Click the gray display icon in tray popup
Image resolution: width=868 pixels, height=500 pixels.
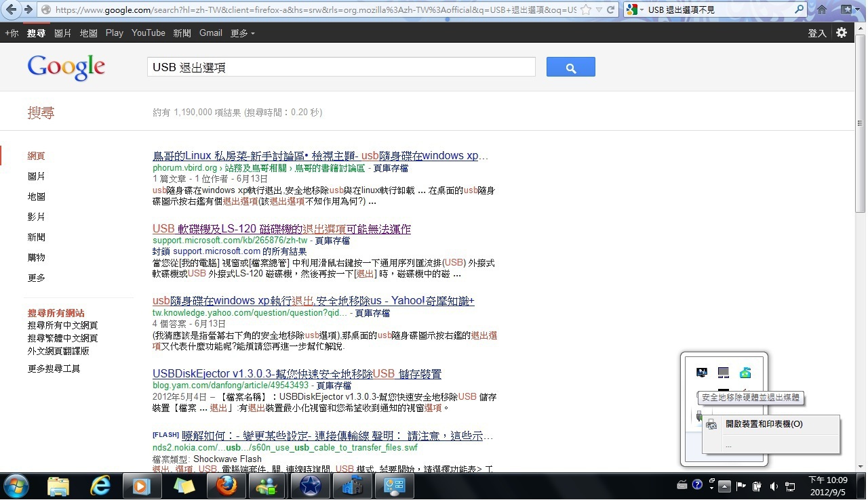point(724,373)
